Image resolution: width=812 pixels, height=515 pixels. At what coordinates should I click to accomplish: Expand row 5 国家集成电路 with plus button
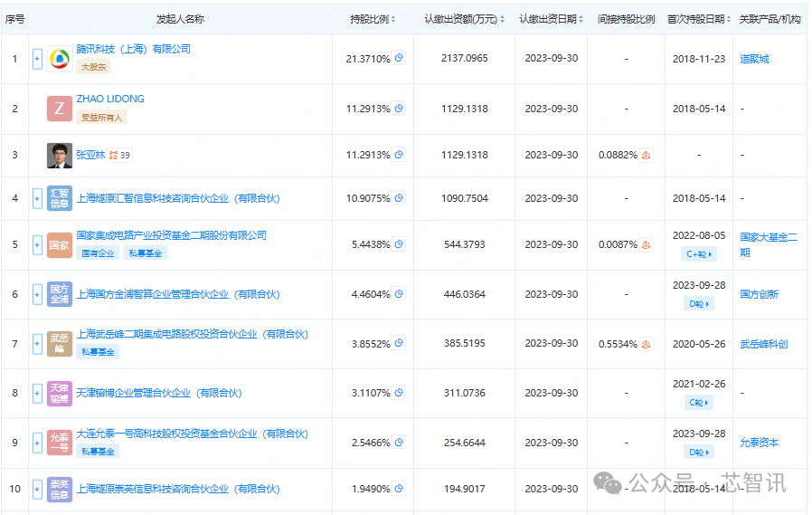(37, 244)
